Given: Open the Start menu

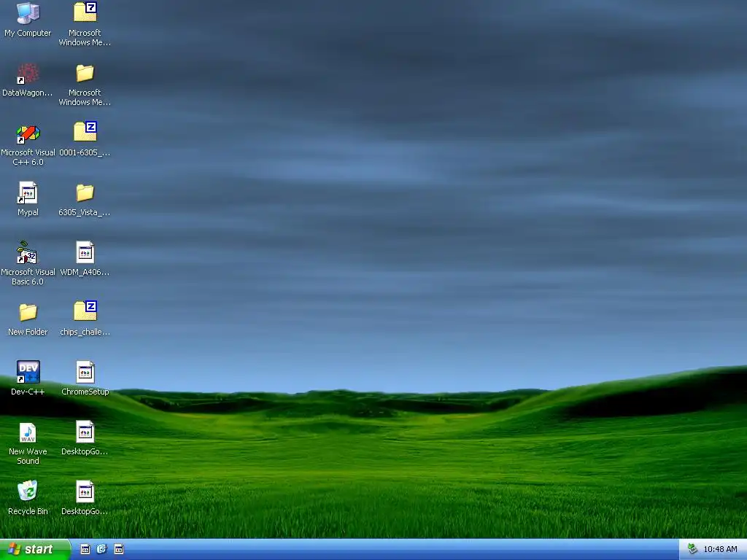Looking at the screenshot, I should click(35, 549).
